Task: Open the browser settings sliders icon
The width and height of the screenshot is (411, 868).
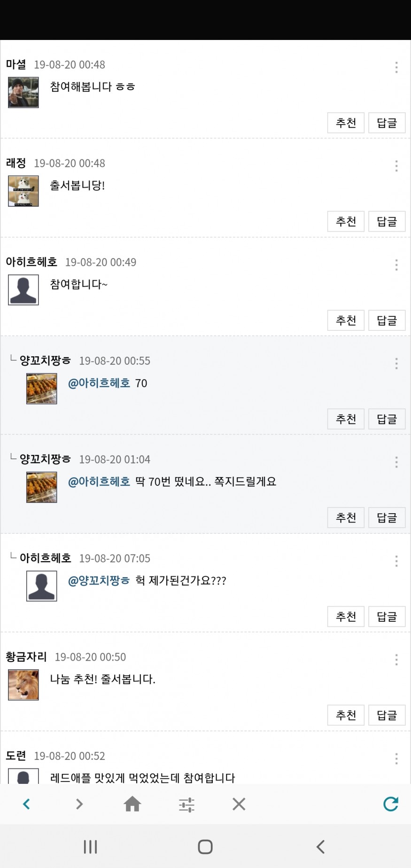Action: (x=186, y=805)
